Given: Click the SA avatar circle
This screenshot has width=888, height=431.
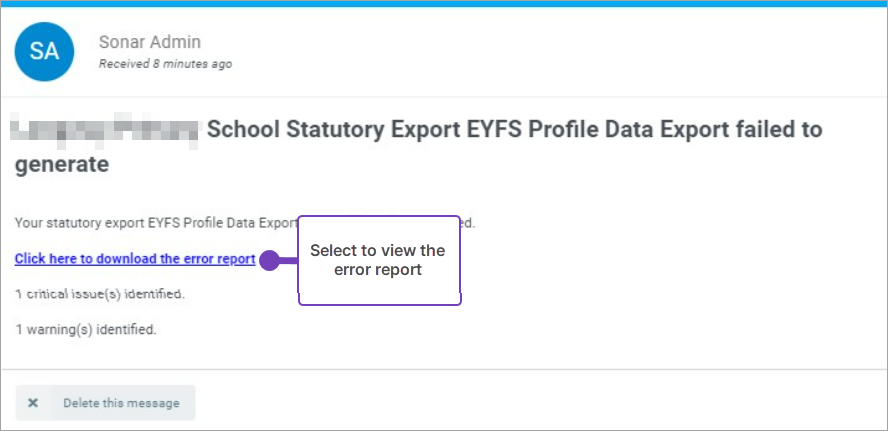Looking at the screenshot, I should (44, 51).
